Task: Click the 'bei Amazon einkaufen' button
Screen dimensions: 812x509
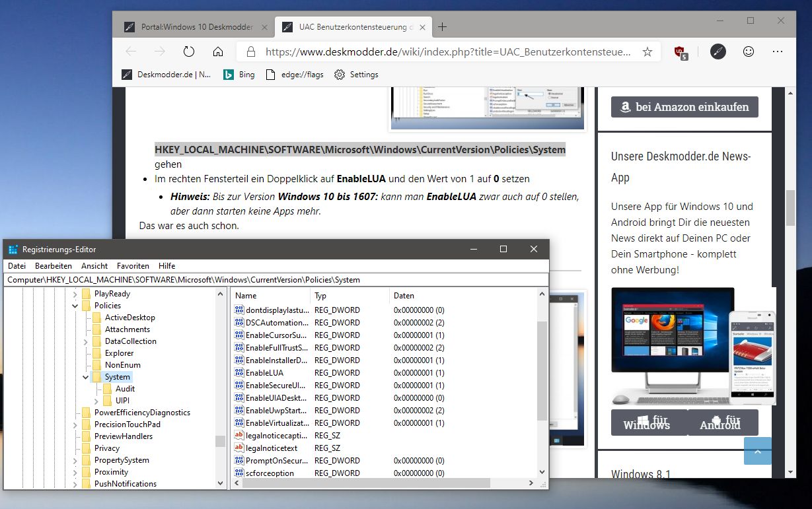Action: pos(684,107)
